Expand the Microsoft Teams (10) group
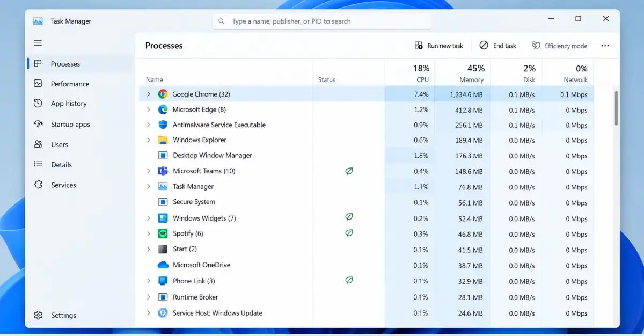 click(149, 171)
